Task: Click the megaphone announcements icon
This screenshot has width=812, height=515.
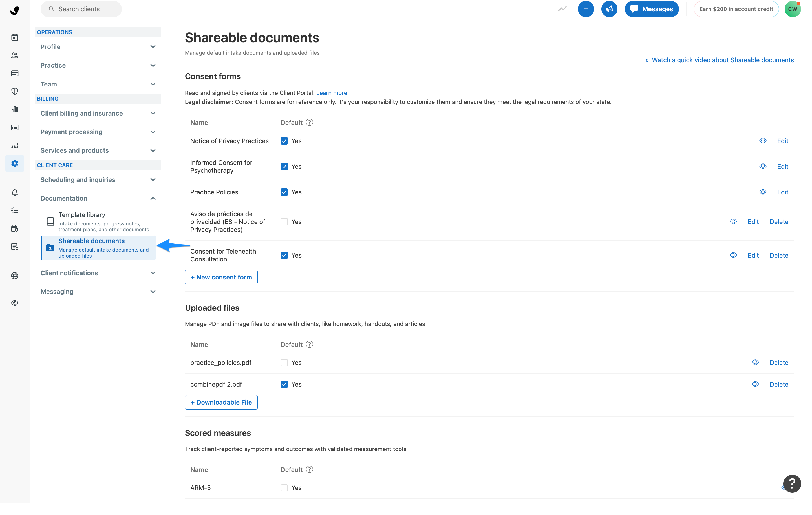Action: [x=609, y=9]
